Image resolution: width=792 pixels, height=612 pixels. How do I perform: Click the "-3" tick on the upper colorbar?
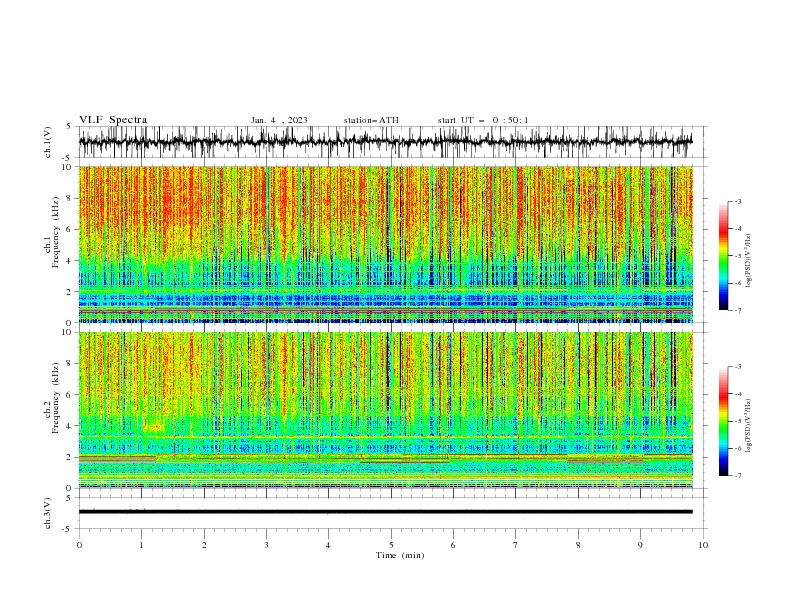coord(738,201)
